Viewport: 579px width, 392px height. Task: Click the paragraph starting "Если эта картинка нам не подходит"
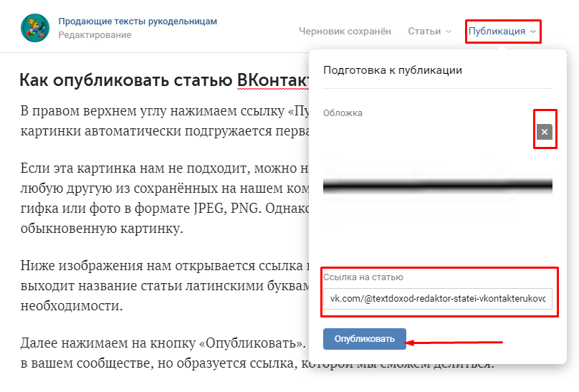[x=164, y=199]
